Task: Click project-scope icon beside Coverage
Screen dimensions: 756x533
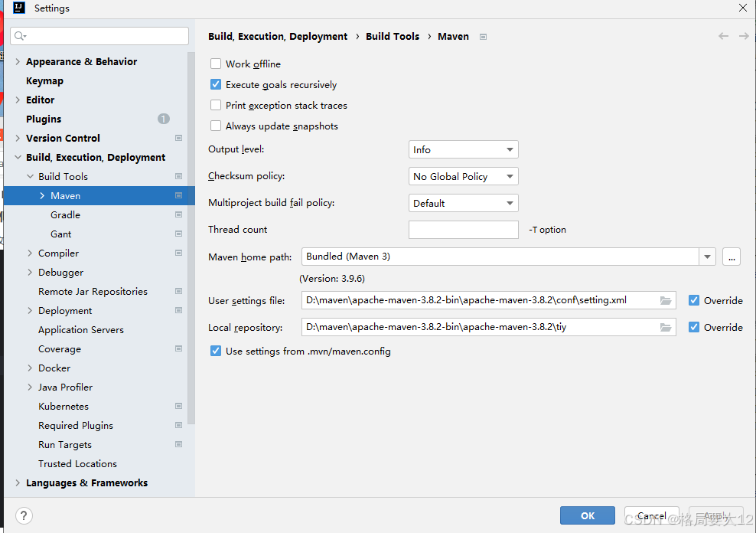Action: pos(178,348)
